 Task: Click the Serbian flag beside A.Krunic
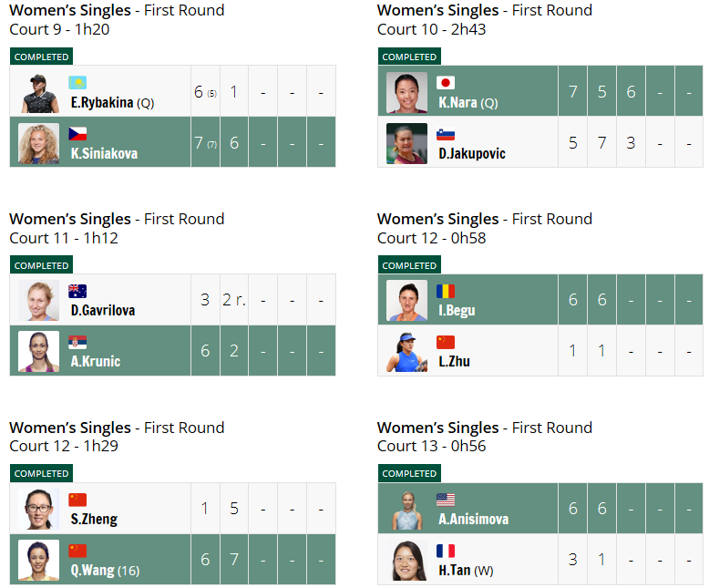[x=77, y=343]
